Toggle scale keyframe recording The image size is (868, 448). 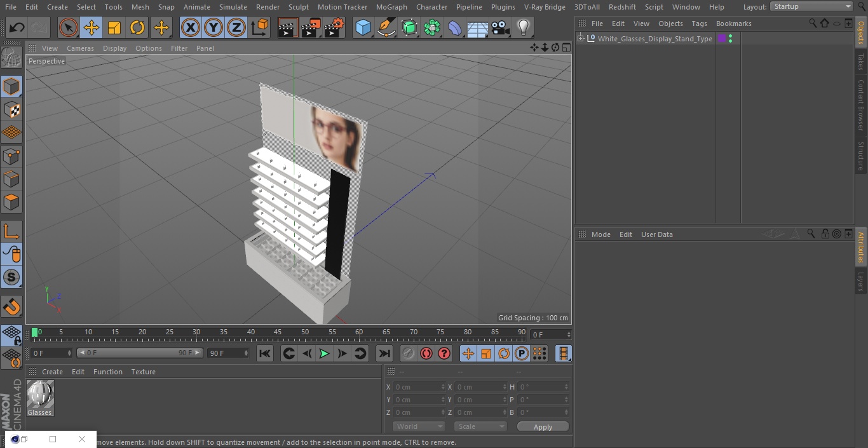486,353
